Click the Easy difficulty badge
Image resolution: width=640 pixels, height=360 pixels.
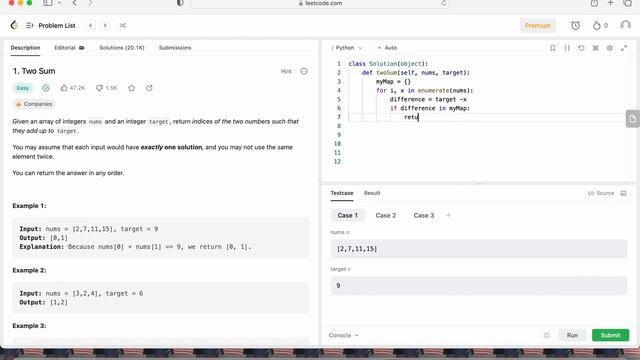pos(22,88)
